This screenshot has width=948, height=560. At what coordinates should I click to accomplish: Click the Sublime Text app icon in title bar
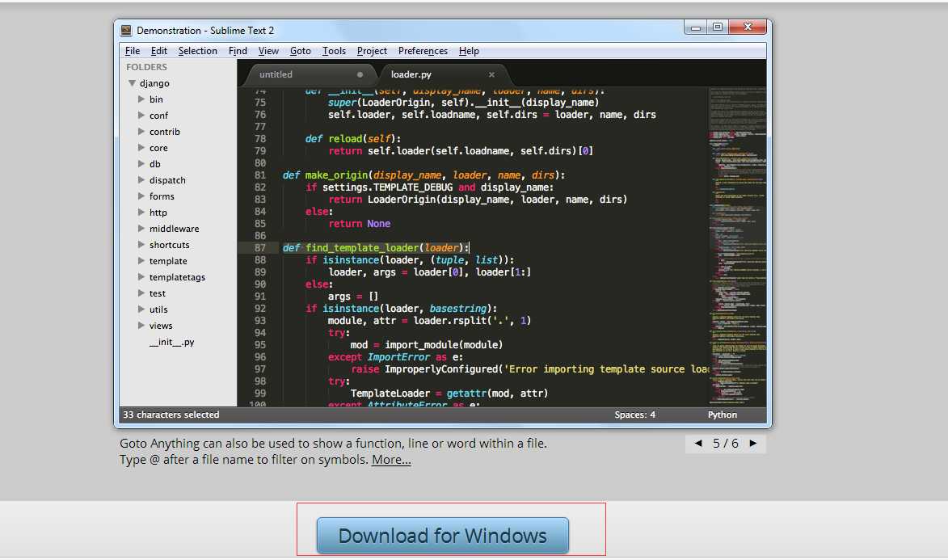click(x=126, y=30)
